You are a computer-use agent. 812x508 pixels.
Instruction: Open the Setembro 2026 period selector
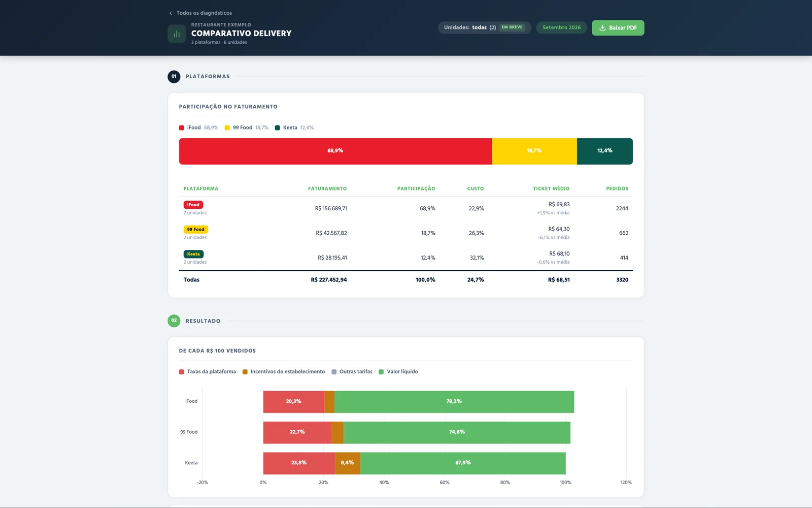(x=561, y=27)
